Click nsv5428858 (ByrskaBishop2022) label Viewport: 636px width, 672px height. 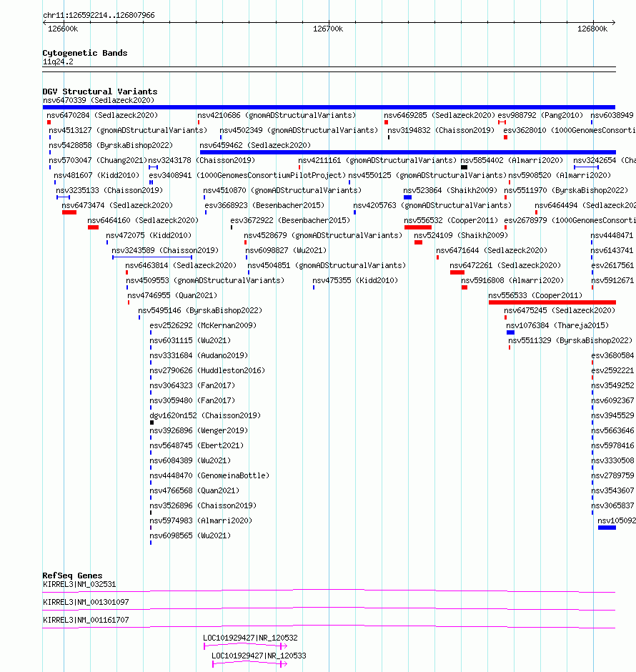click(x=111, y=145)
